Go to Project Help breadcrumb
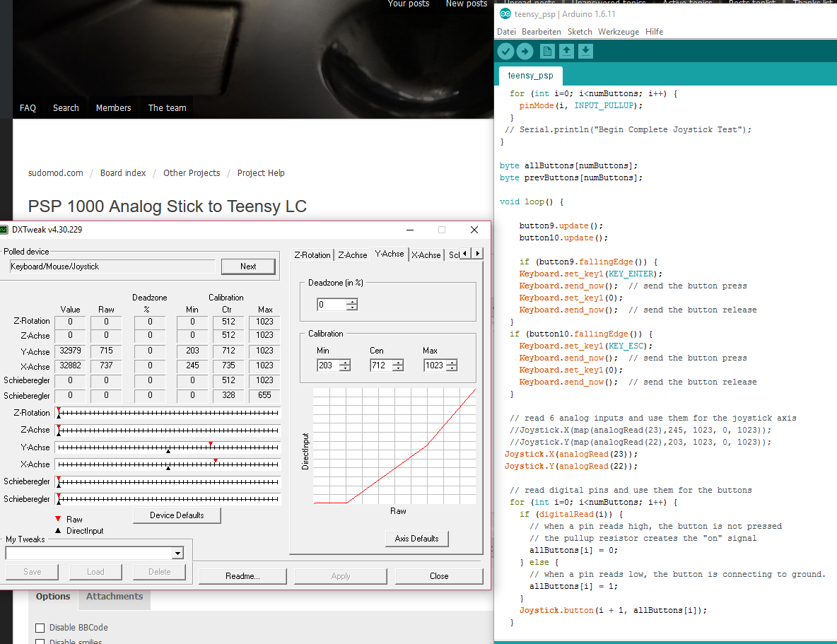This screenshot has height=644, width=837. 261,173
